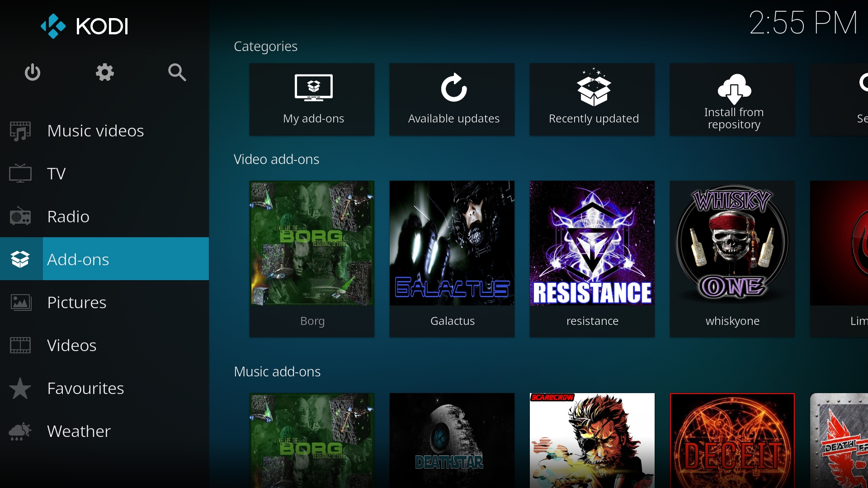Open Favourites in the sidebar

85,388
